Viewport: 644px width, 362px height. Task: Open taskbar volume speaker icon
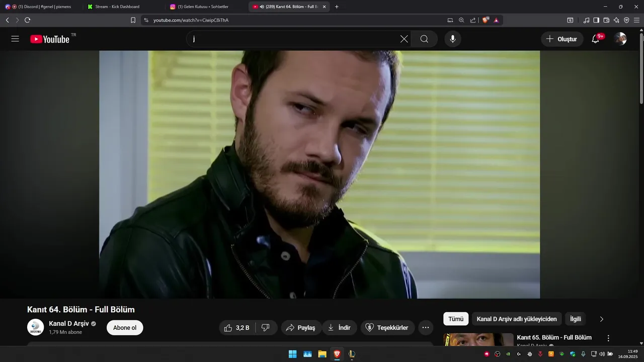tap(602, 354)
